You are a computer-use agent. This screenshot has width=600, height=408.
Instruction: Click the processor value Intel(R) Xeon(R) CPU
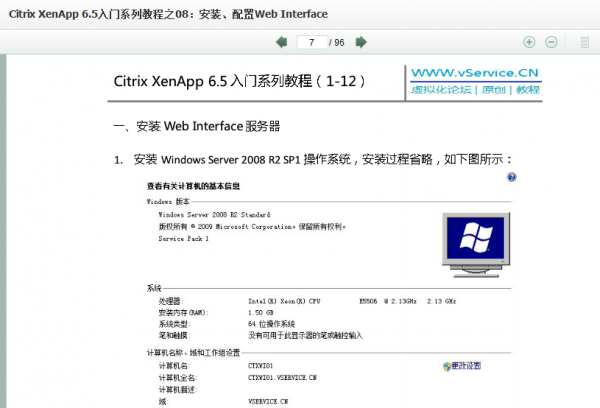coord(284,301)
